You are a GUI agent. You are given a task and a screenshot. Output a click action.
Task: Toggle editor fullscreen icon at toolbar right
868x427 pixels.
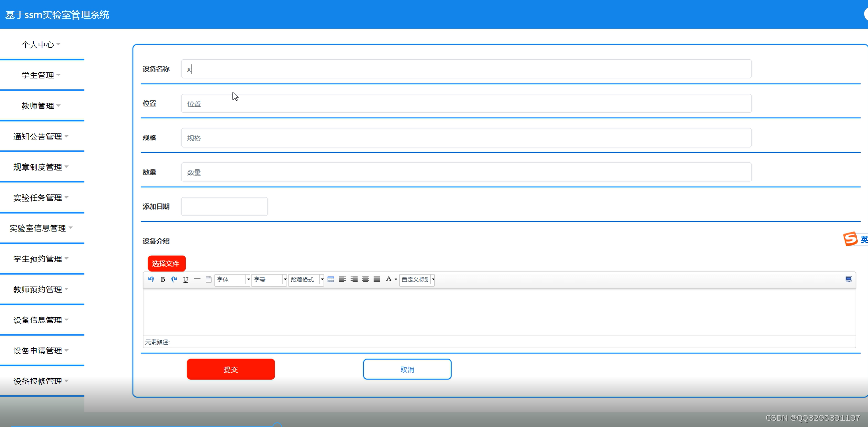click(848, 279)
